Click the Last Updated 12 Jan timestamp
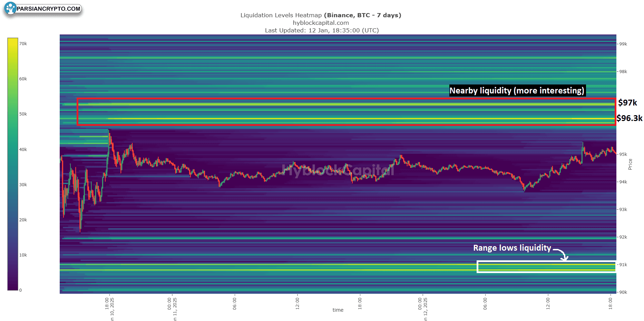The height and width of the screenshot is (321, 644). pos(322,30)
